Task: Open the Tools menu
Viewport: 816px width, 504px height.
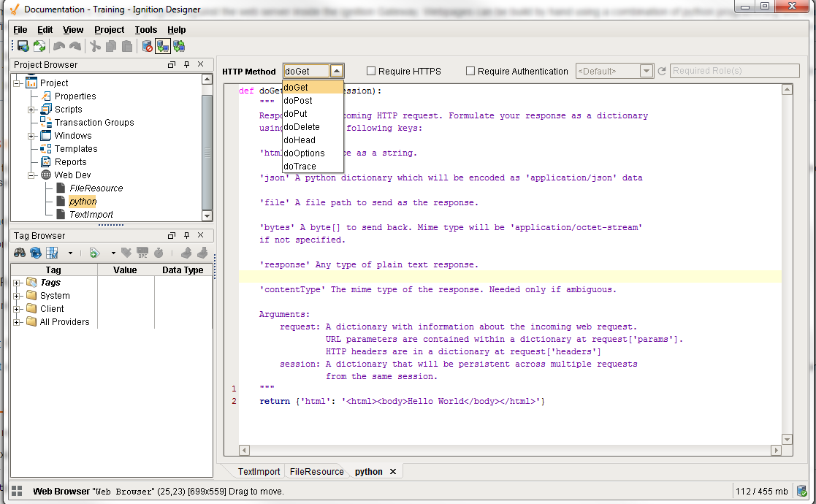Action: pos(145,30)
